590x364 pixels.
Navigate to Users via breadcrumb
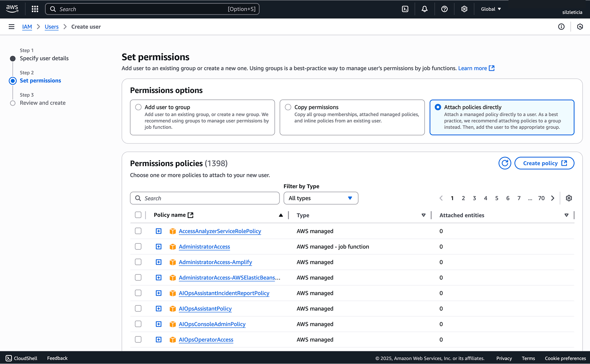click(51, 27)
